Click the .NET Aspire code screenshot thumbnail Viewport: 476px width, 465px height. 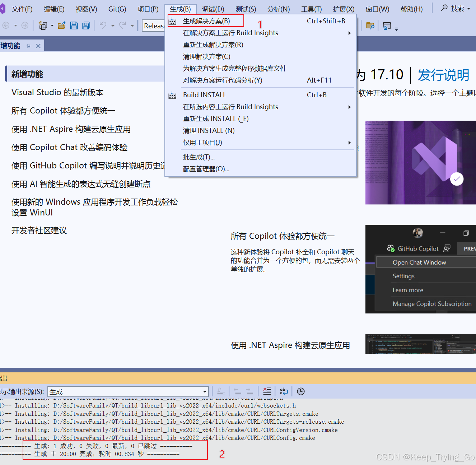(x=421, y=344)
